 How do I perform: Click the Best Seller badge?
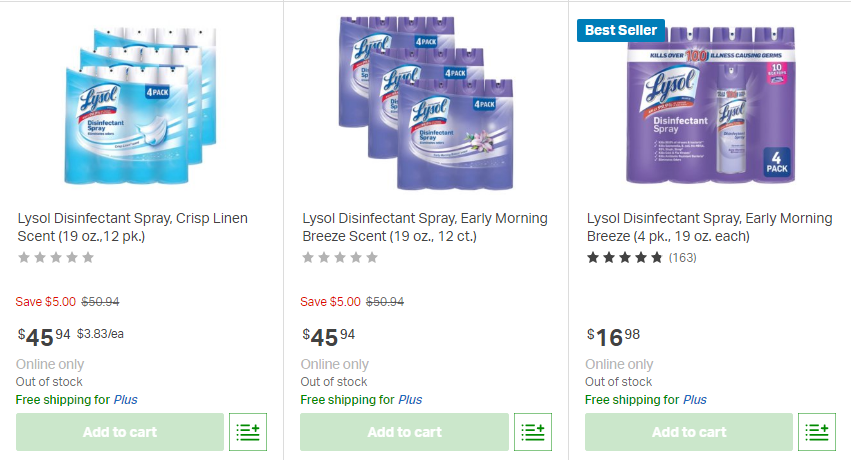pos(621,30)
